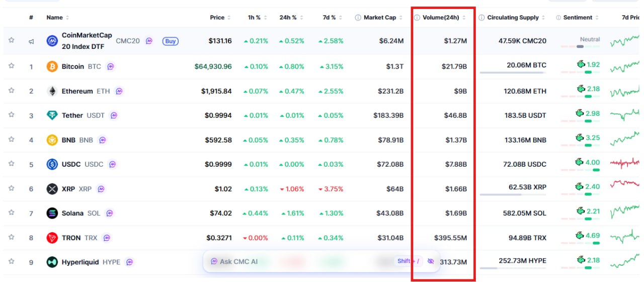Screen dimensions: 644x282
Task: Click Circulating Supply info icon
Action: pyautogui.click(x=481, y=18)
